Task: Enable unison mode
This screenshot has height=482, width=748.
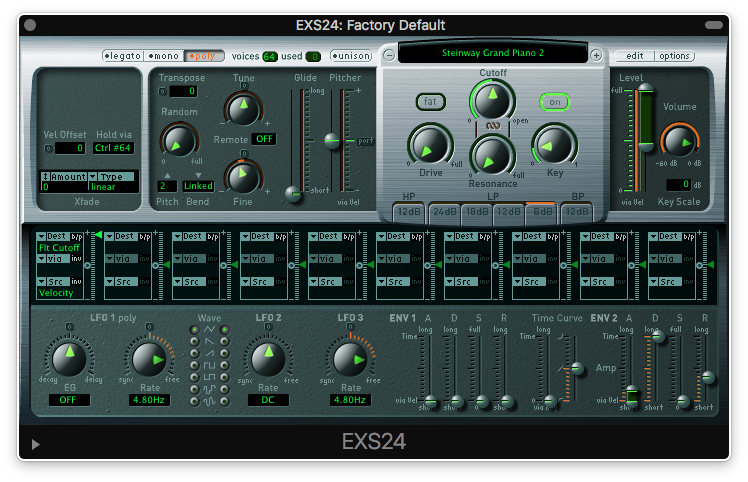Action: coord(350,56)
